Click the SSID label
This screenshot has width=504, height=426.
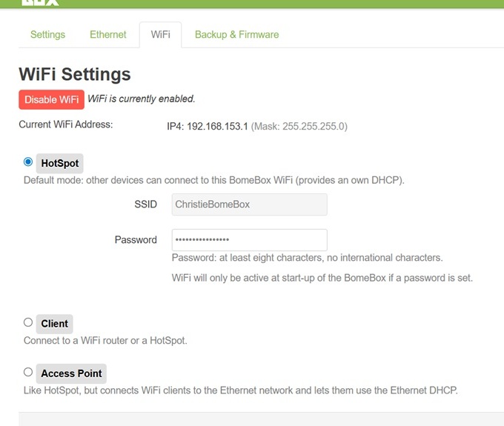145,204
